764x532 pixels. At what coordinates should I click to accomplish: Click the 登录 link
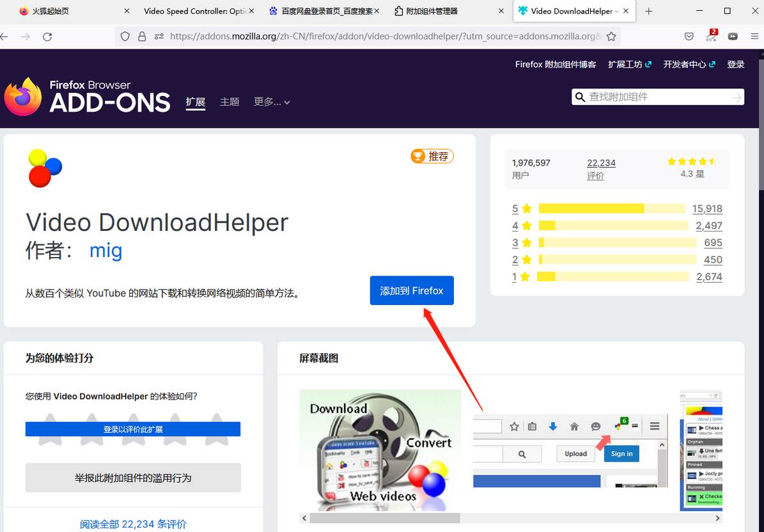pyautogui.click(x=736, y=65)
